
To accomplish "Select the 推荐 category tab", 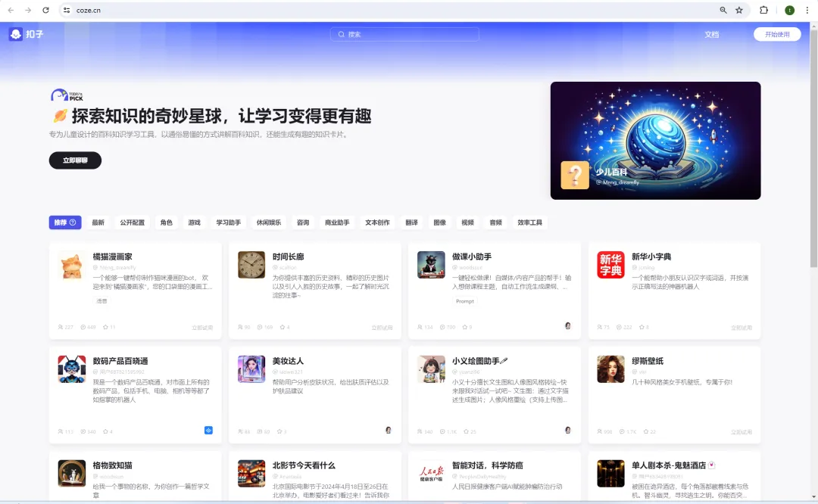I will 65,222.
